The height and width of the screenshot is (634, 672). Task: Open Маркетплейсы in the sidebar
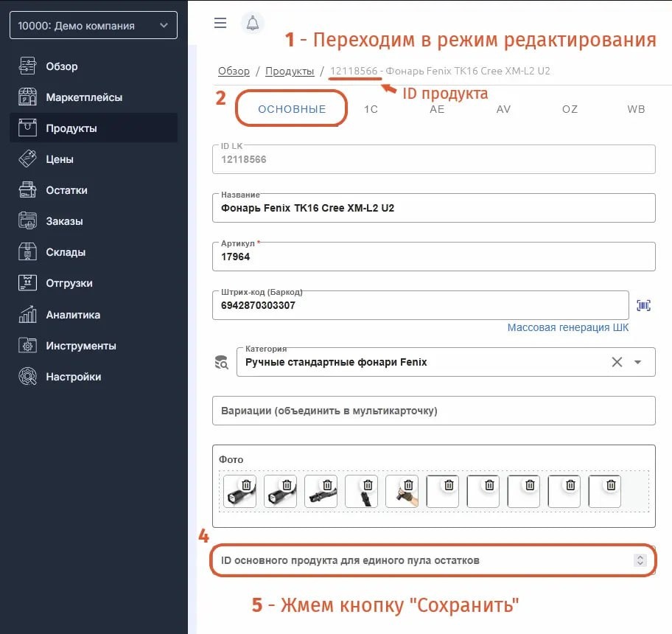click(x=94, y=97)
